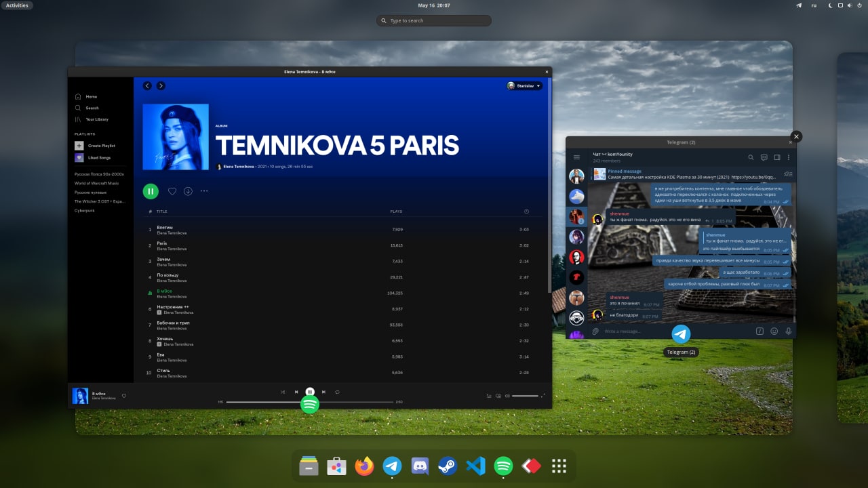This screenshot has height=488, width=868.
Task: Mute Spotify with the speaker icon
Action: point(507,395)
